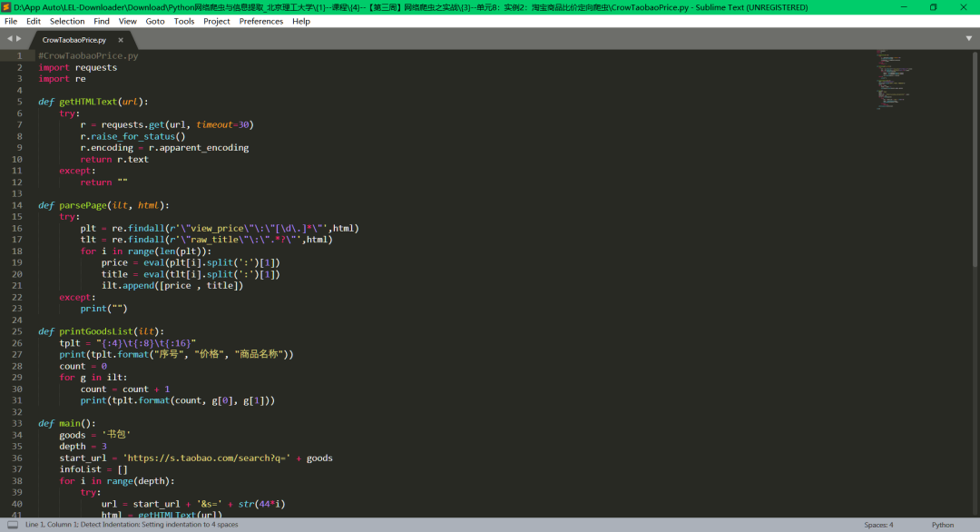Click 'ilt.append([price , title])' line
The image size is (980, 532).
(x=171, y=286)
